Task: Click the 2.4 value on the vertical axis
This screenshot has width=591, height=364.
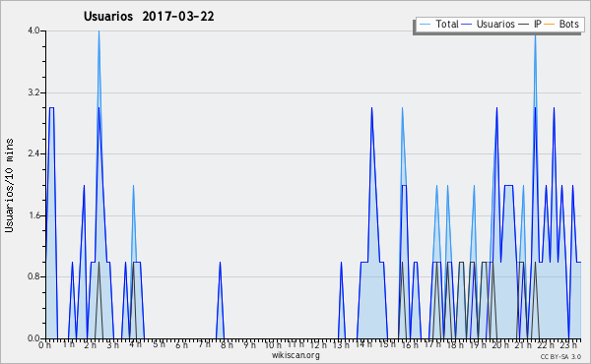Action: pyautogui.click(x=33, y=153)
